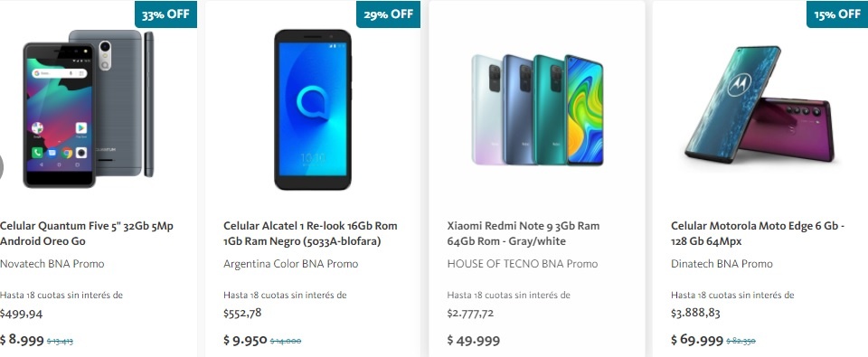Select the Dinatech BNA Promo seller

[x=722, y=264]
